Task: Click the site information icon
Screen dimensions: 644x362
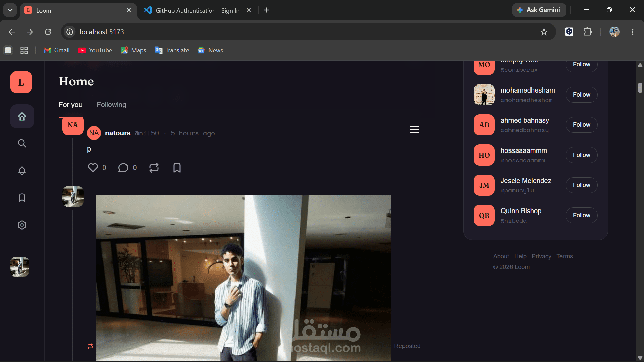Action: click(70, 32)
